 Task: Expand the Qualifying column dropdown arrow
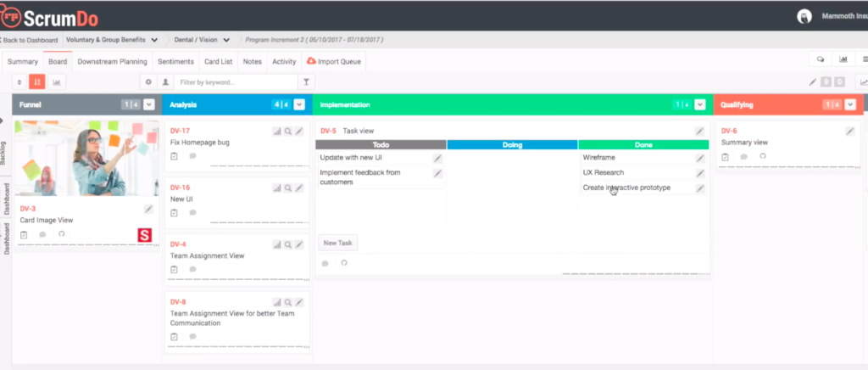coord(851,105)
